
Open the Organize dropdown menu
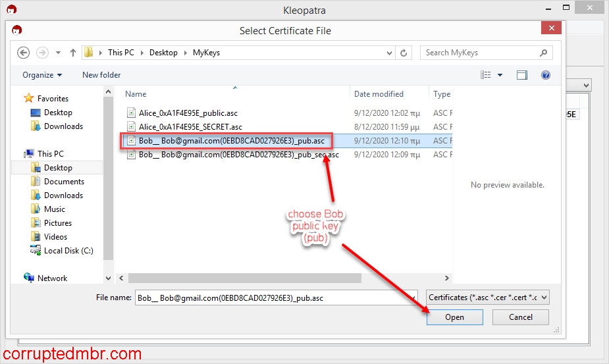click(x=42, y=75)
